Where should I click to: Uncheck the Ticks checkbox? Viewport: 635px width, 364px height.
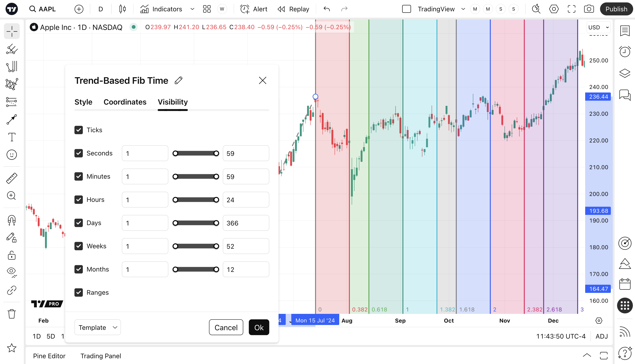click(79, 130)
